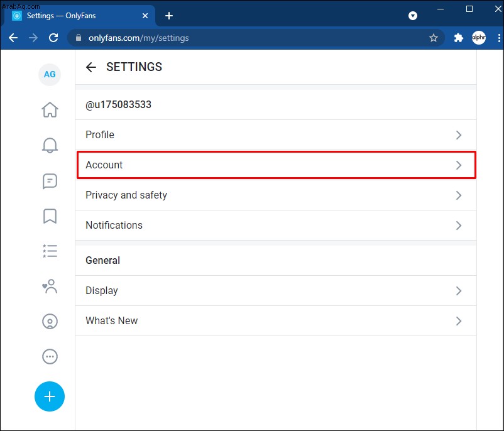Go to Home in sidebar

[50, 109]
